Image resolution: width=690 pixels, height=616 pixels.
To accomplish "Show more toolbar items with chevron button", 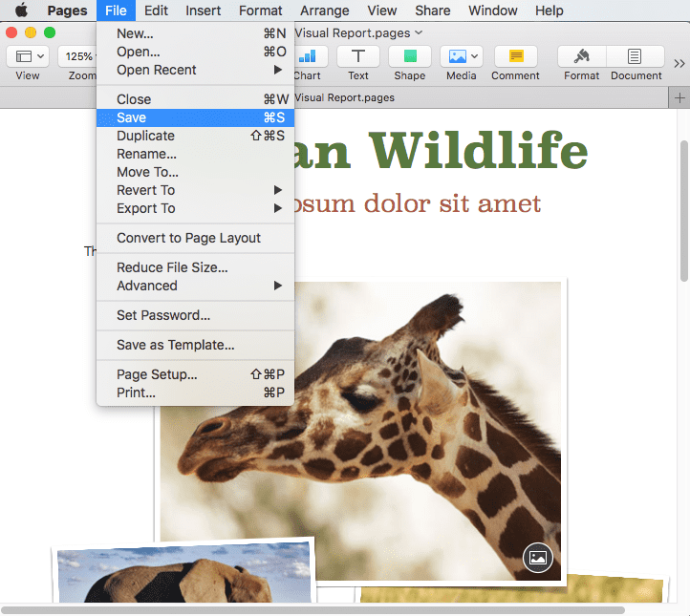I will [x=679, y=62].
